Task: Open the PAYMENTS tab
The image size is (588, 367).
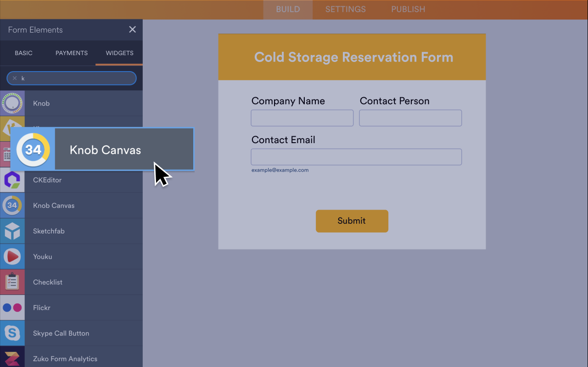Action: tap(71, 53)
